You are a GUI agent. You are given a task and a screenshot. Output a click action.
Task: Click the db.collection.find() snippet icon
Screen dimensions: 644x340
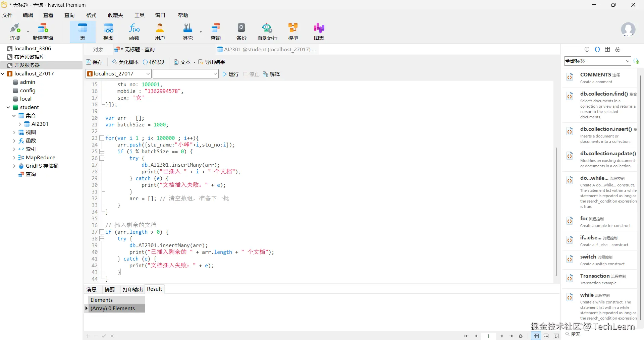click(x=570, y=97)
